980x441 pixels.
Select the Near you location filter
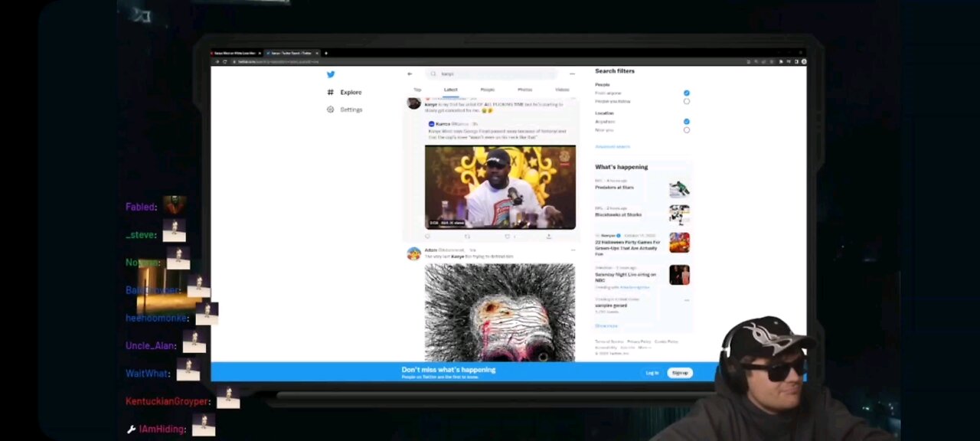tap(686, 130)
